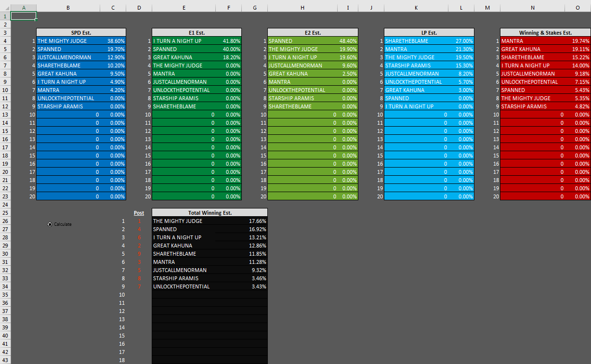
Task: Click the active cell A1
Action: pos(23,16)
